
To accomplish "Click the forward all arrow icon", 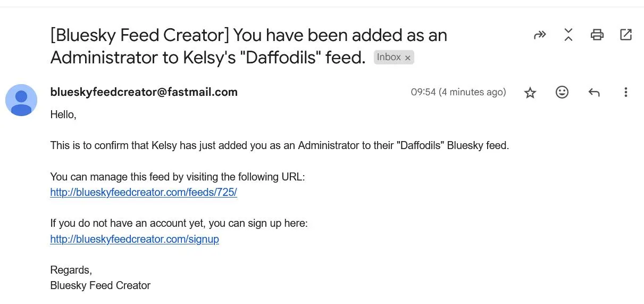I will coord(540,35).
